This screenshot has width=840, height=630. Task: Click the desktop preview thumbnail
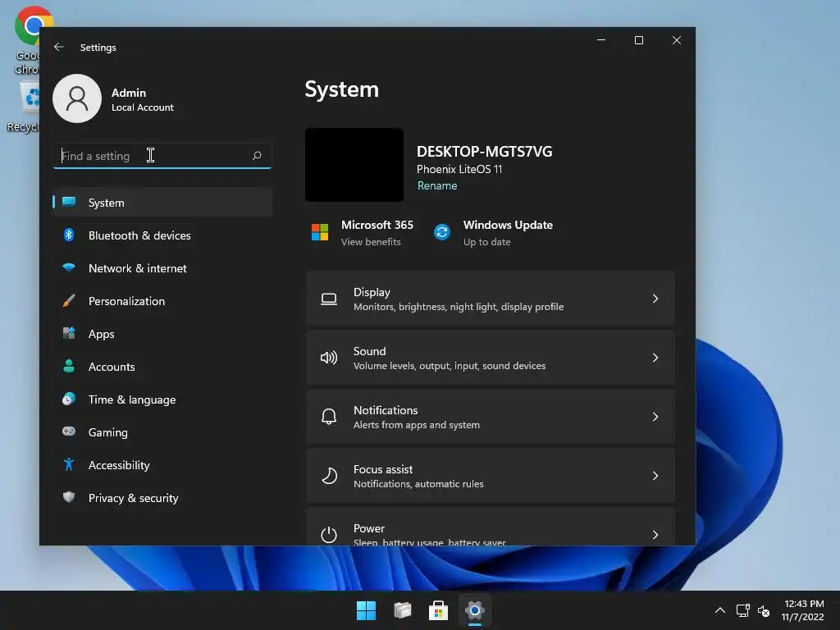(354, 164)
